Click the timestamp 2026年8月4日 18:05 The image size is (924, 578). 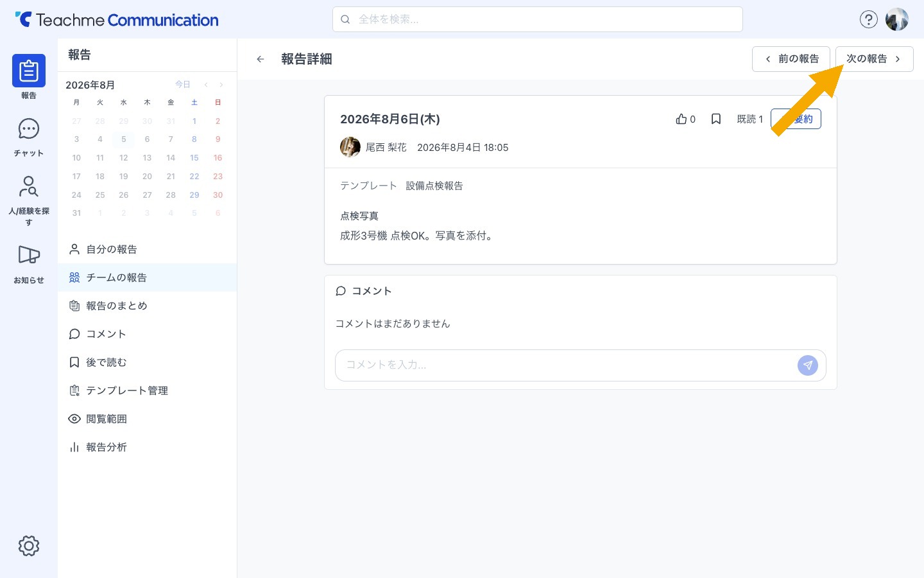463,148
